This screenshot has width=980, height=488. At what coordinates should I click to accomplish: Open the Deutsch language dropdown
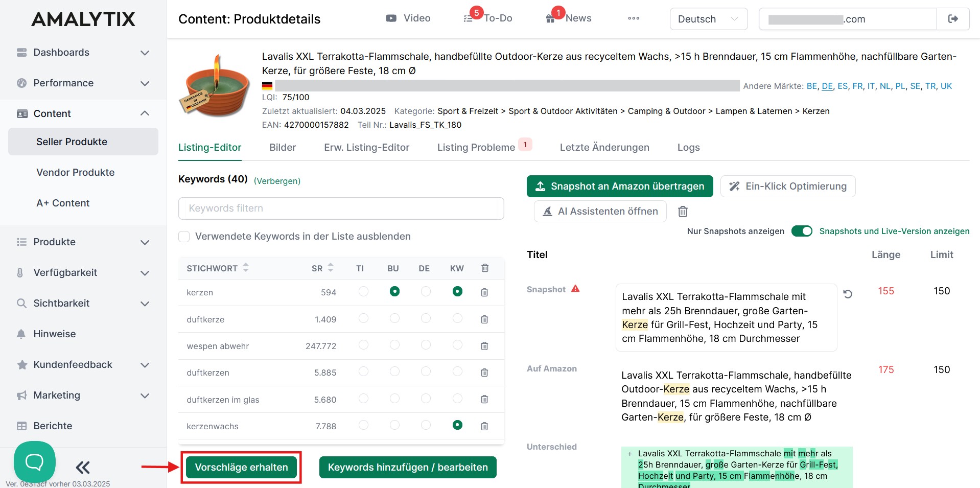(x=708, y=19)
